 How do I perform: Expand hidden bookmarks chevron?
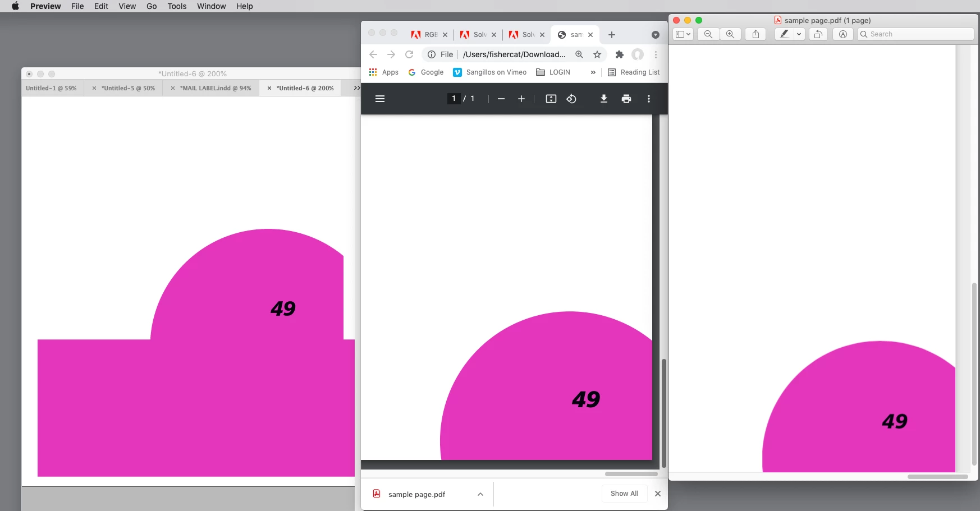pos(593,72)
